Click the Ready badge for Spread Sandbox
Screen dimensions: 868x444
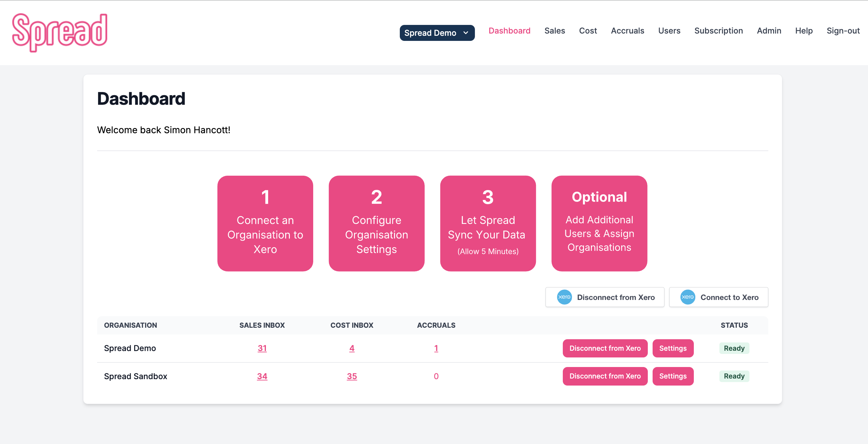pos(734,376)
